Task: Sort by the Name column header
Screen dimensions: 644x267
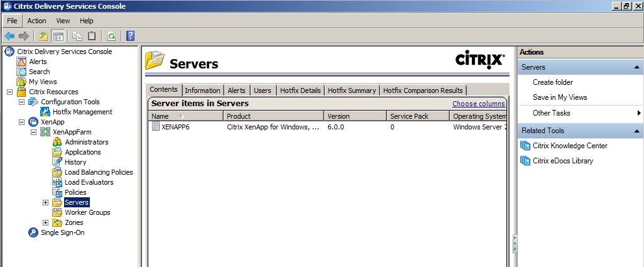Action: click(x=185, y=116)
